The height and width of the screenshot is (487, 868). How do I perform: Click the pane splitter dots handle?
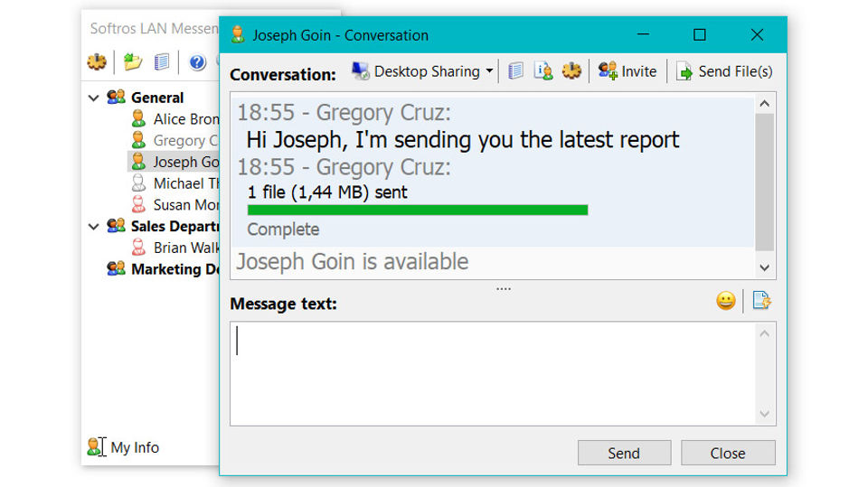pyautogui.click(x=504, y=289)
